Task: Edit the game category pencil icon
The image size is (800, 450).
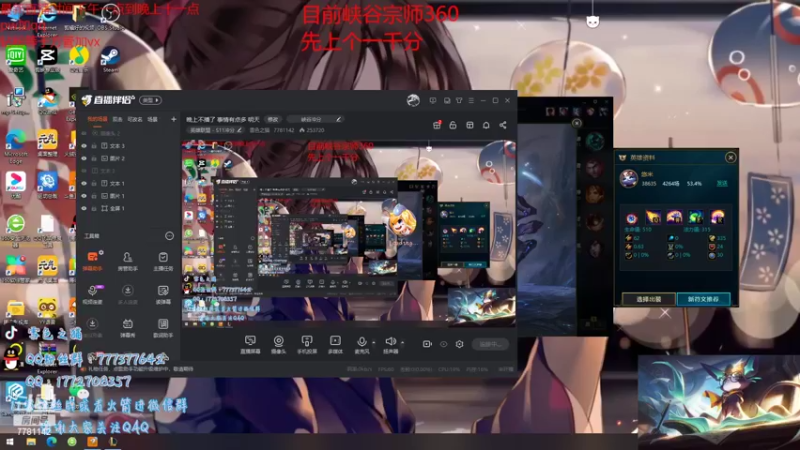Action: 338,119
